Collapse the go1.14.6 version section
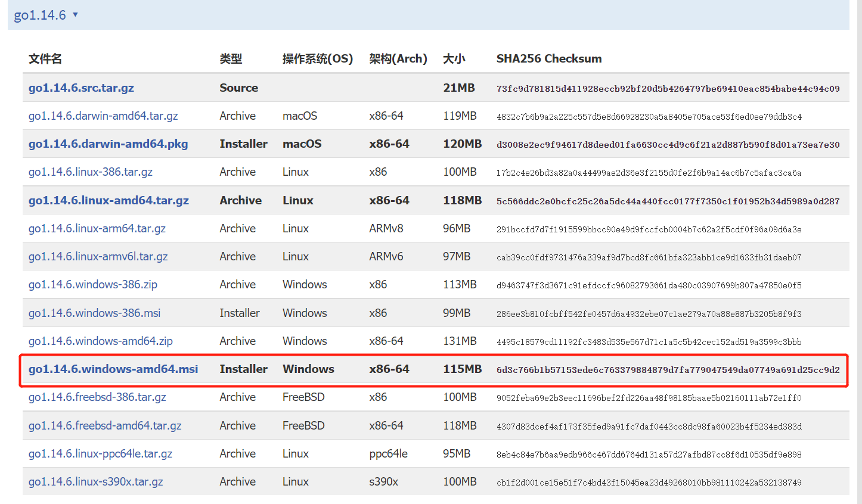862x504 pixels. click(x=46, y=15)
